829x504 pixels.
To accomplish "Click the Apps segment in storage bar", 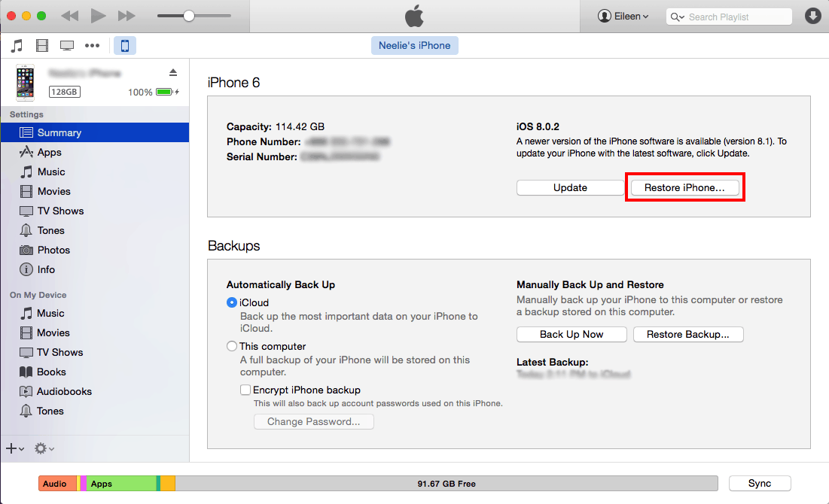I will tap(121, 484).
